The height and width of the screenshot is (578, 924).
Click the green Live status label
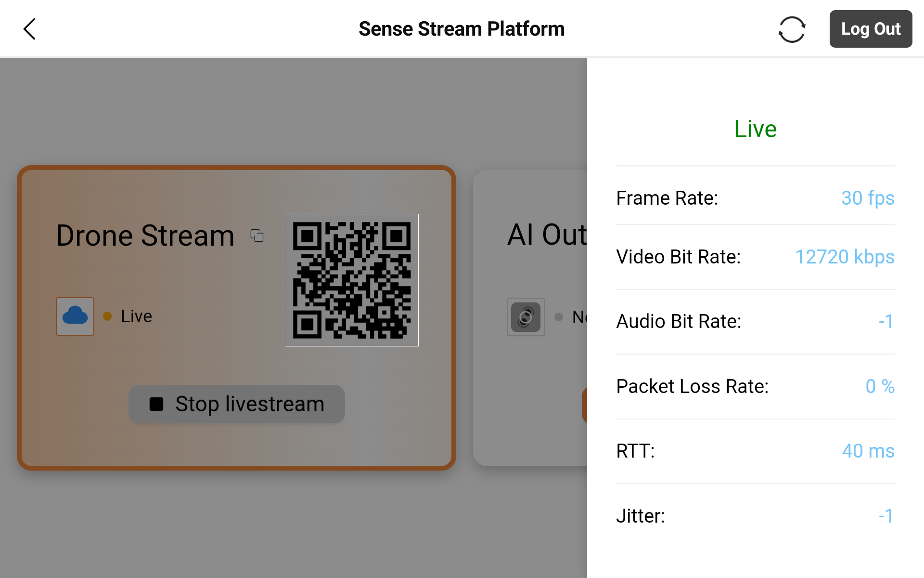click(x=755, y=129)
